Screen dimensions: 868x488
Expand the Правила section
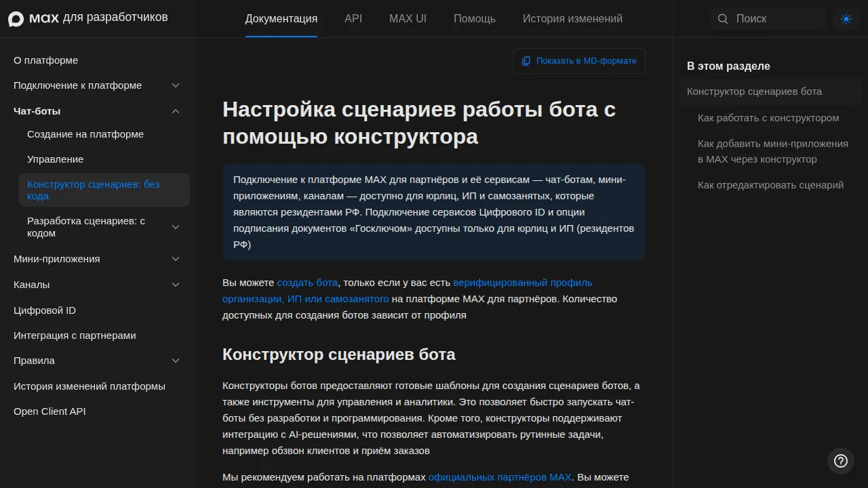click(176, 361)
